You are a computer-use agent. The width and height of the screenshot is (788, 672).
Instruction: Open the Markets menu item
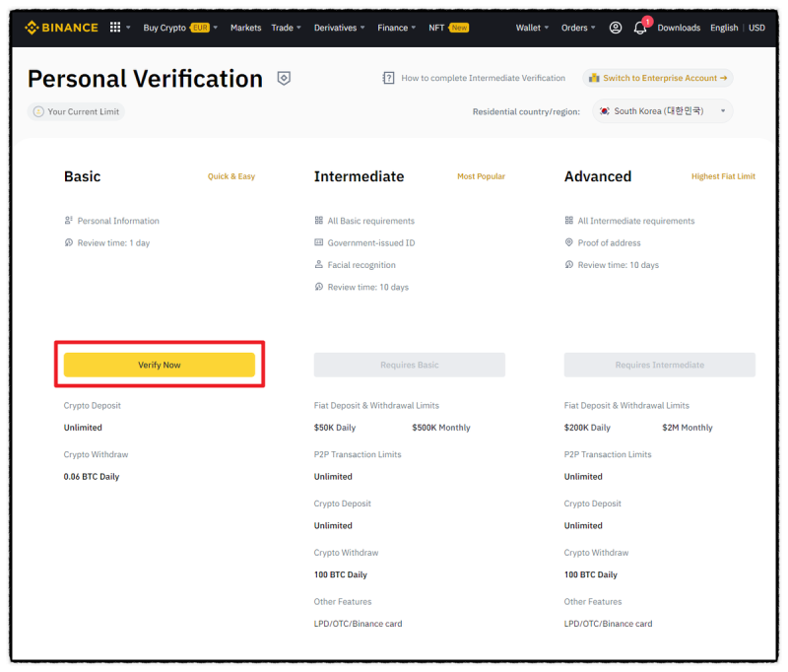click(x=245, y=28)
